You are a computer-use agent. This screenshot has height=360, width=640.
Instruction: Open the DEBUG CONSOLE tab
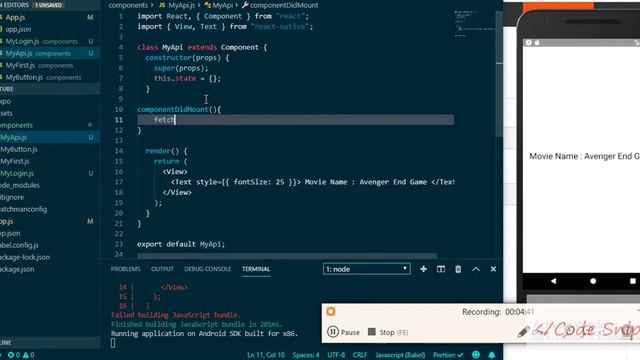point(207,269)
